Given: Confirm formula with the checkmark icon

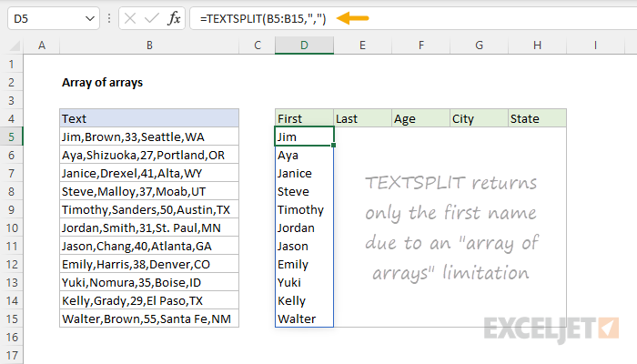Looking at the screenshot, I should 152,18.
